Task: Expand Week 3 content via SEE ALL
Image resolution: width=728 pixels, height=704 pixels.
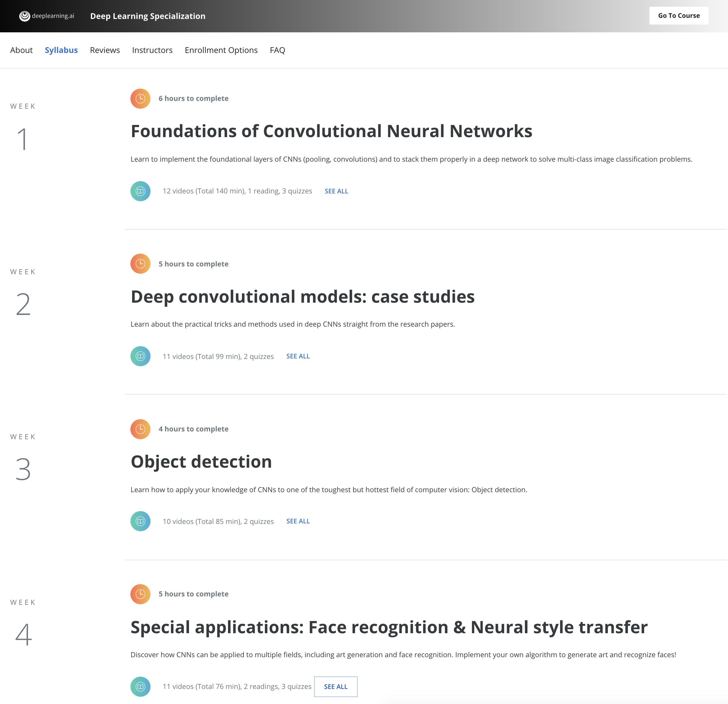Action: tap(298, 521)
